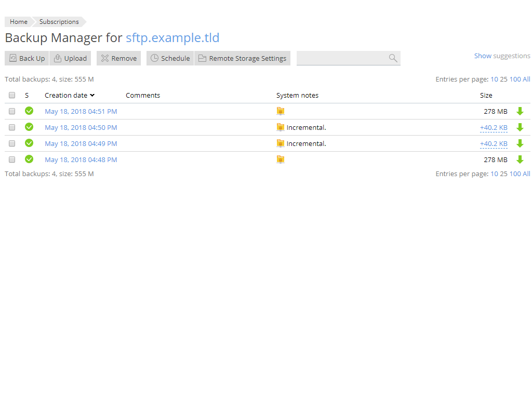Click the search magnifier icon
This screenshot has height=399, width=532.
click(x=393, y=58)
